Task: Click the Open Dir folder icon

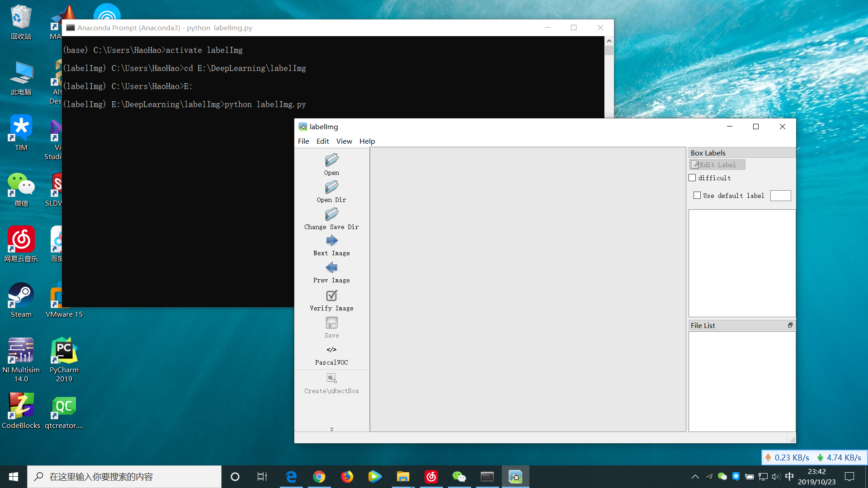Action: [331, 188]
